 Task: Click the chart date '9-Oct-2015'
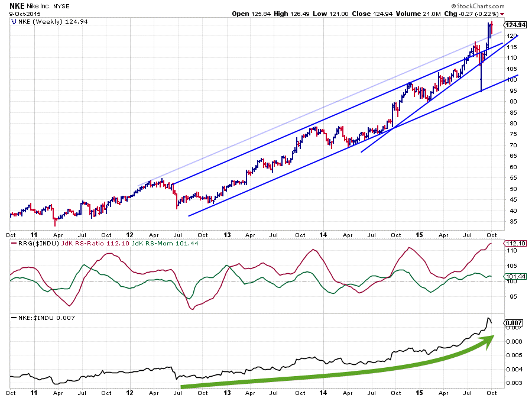25,14
